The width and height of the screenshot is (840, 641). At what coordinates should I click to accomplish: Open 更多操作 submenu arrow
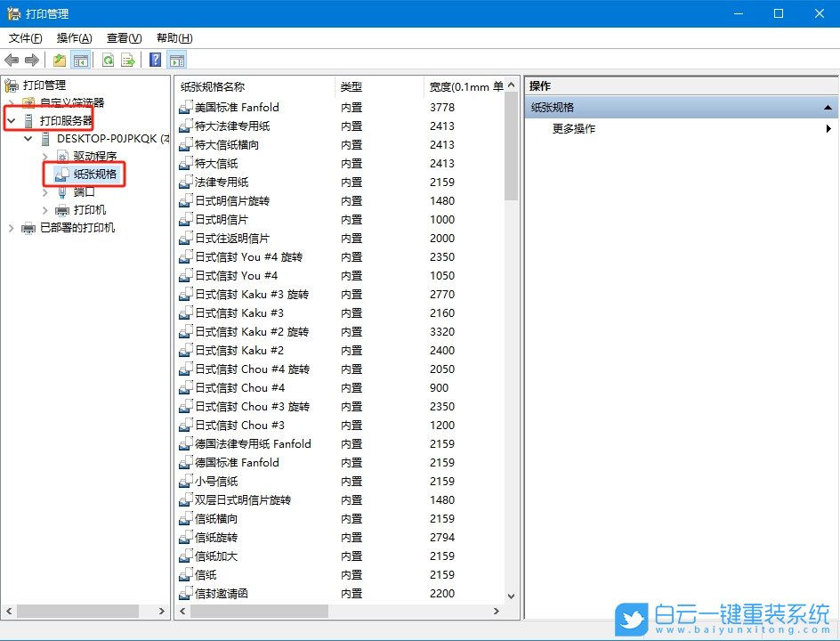[828, 128]
